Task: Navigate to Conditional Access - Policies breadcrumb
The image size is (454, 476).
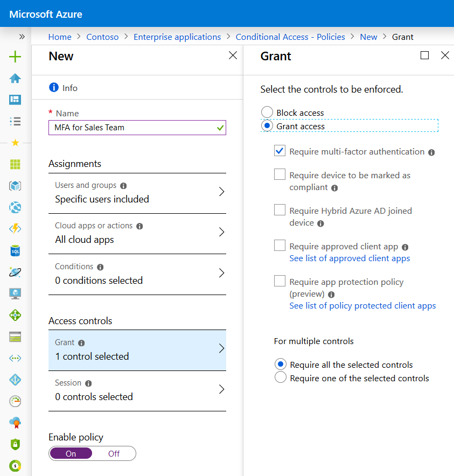Action: click(290, 37)
